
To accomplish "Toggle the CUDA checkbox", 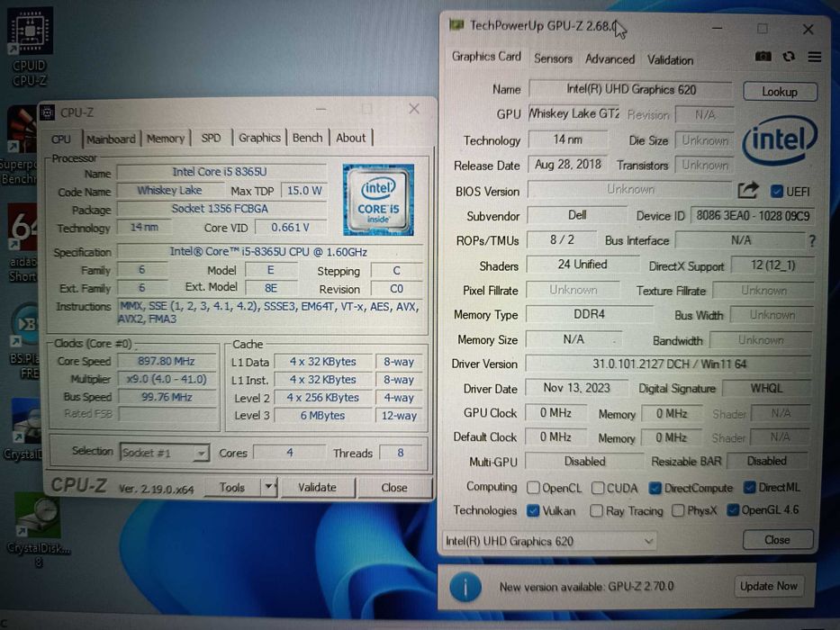I will 598,488.
